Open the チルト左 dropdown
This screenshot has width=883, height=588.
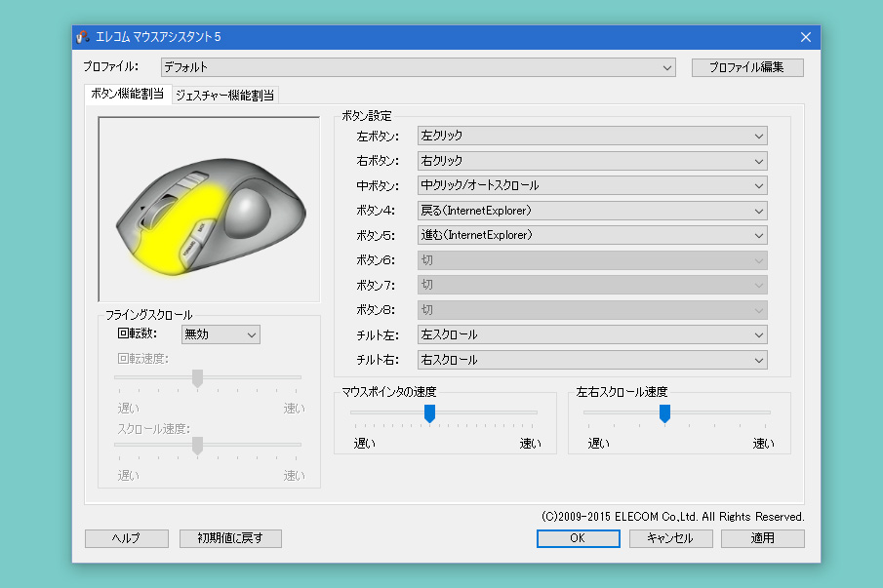[x=592, y=334]
